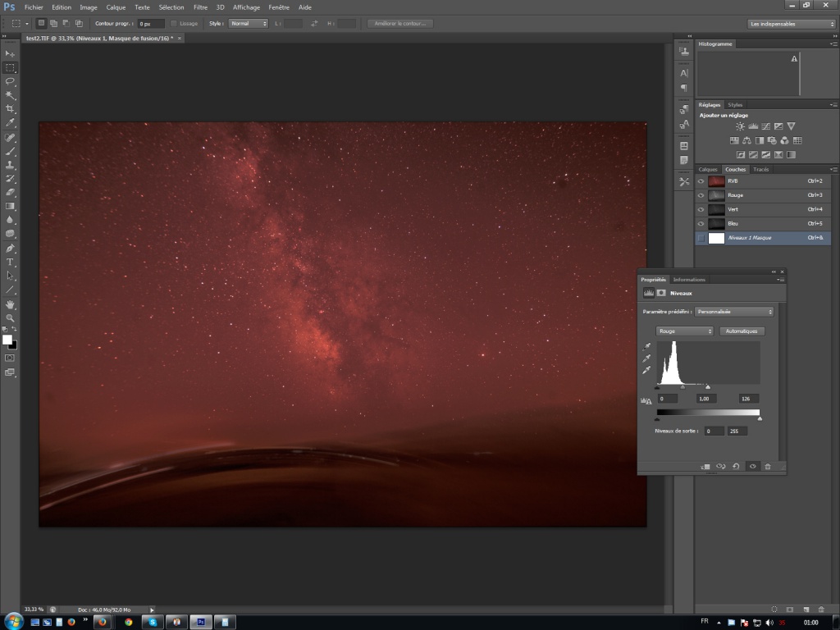
Task: Hide the Bleu channel
Action: 701,223
